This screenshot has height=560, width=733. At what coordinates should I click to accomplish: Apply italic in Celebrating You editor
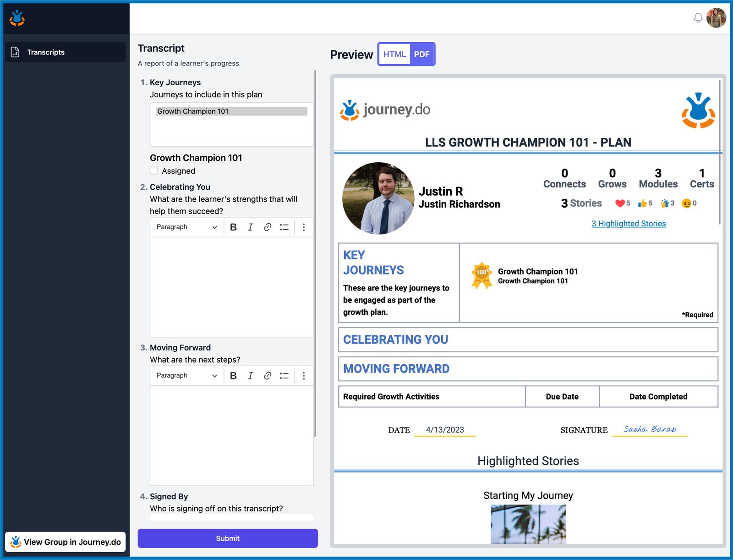(x=250, y=227)
